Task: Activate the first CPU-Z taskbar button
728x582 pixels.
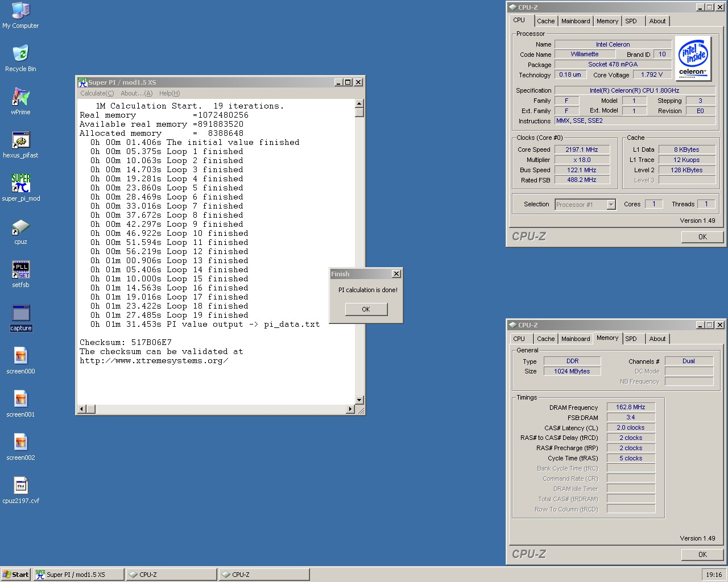Action: (x=171, y=575)
